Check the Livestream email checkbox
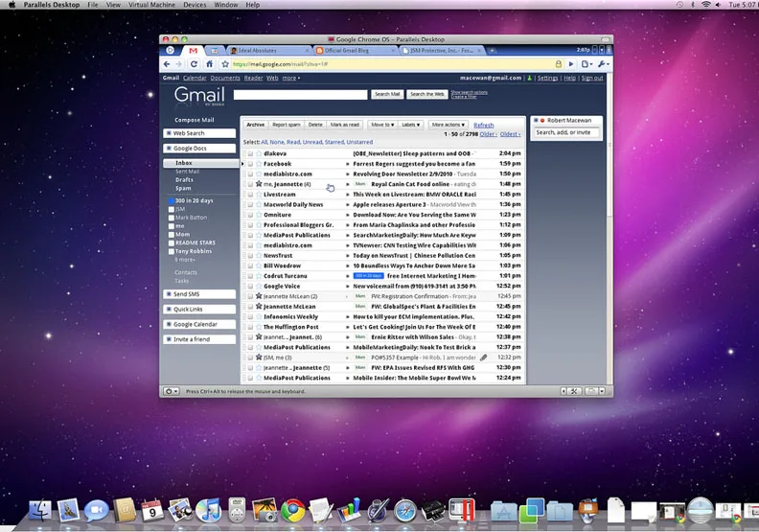 [x=250, y=195]
